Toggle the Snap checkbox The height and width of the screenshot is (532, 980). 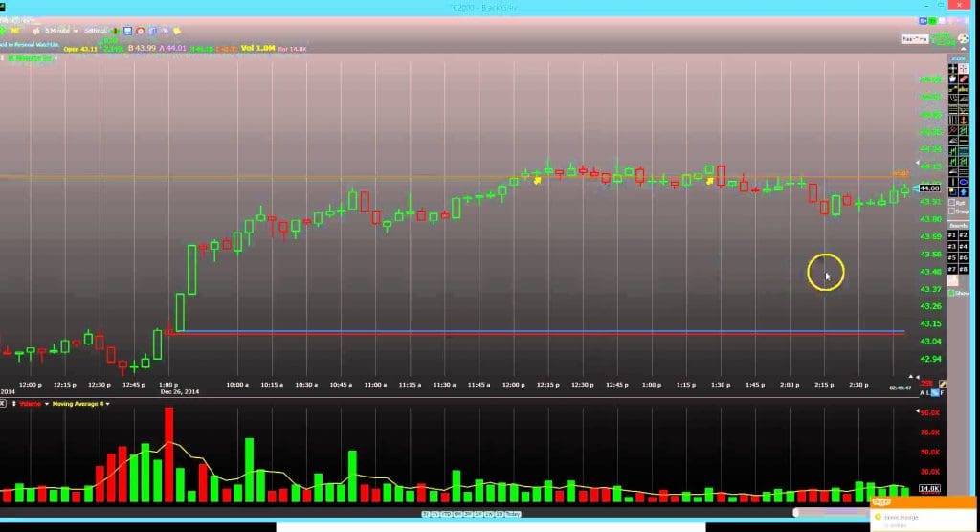951,211
